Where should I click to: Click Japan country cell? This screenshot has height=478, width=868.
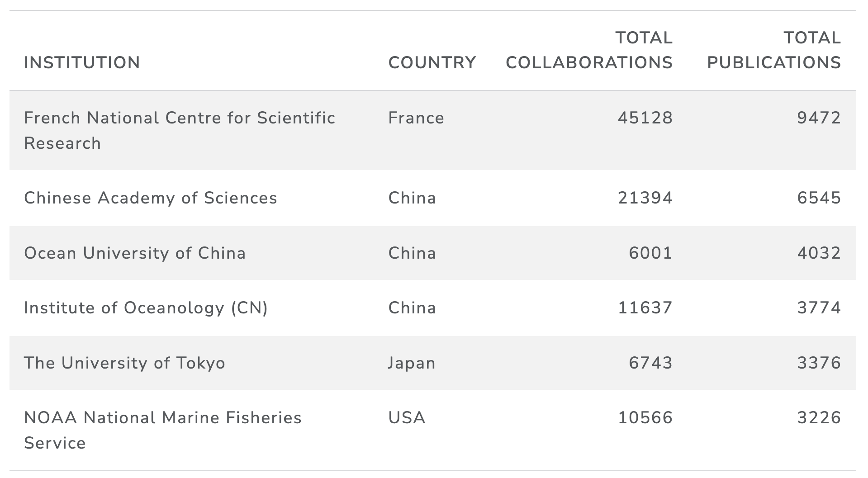pos(412,363)
